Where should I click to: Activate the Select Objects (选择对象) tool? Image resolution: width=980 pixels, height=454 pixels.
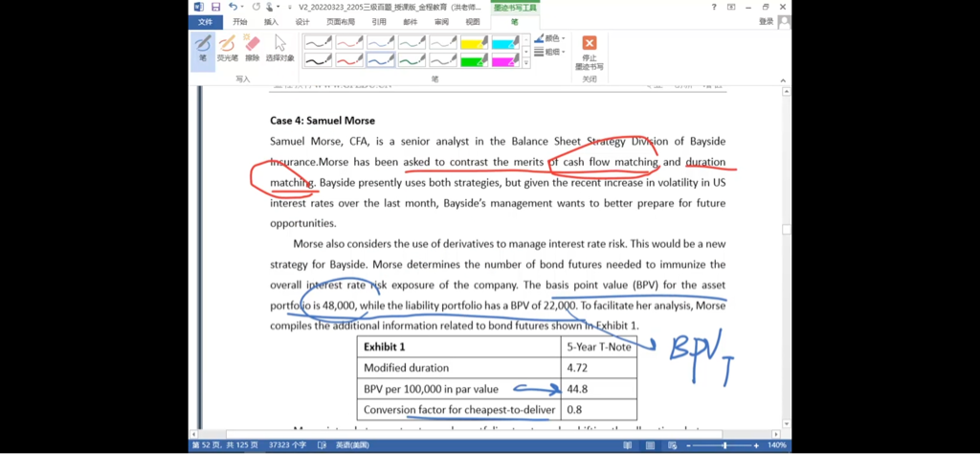279,47
